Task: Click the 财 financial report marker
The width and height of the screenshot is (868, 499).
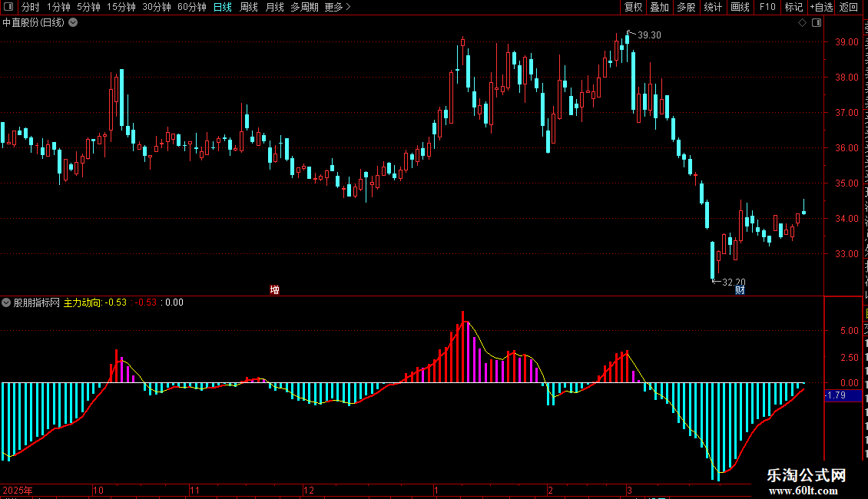Action: click(740, 290)
